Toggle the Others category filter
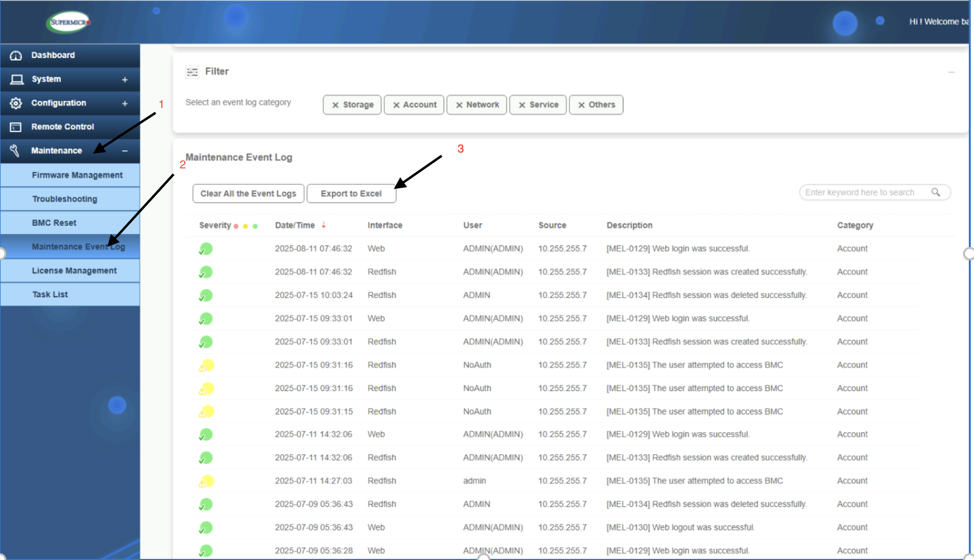The image size is (974, 560). (x=596, y=105)
